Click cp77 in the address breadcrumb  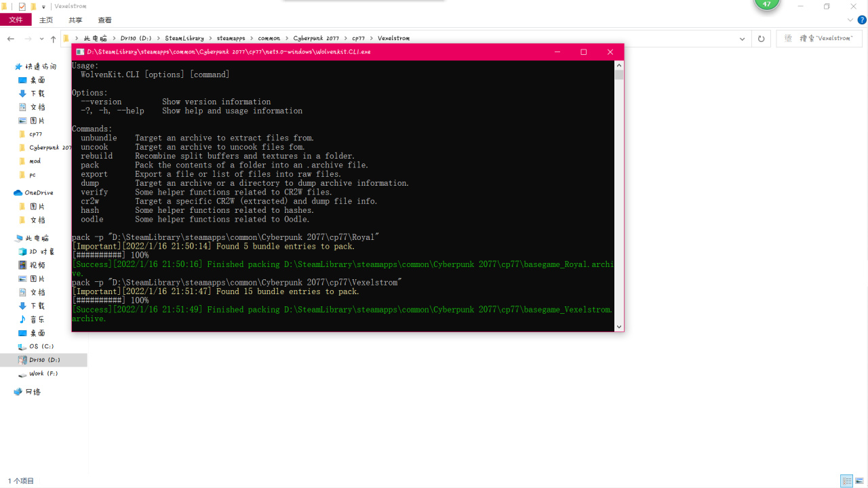(359, 39)
